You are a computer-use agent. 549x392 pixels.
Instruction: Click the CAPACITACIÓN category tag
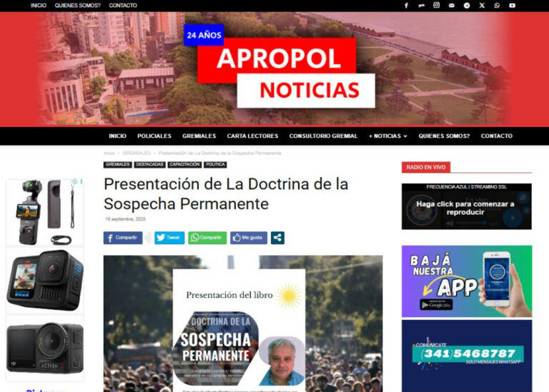[184, 164]
